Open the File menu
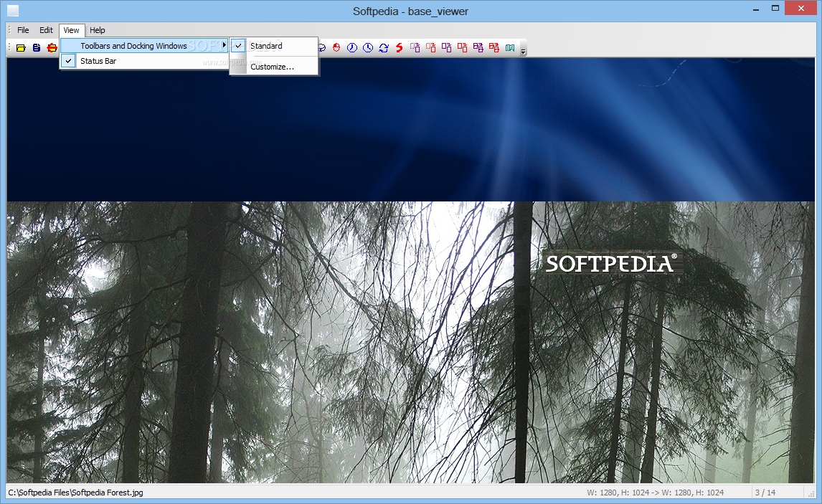The image size is (822, 504). pyautogui.click(x=23, y=30)
